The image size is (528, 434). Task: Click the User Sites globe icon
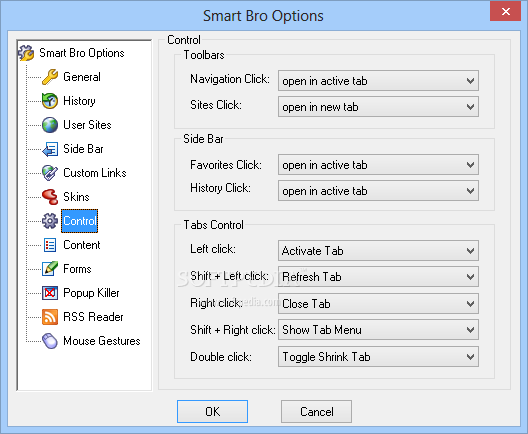50,125
